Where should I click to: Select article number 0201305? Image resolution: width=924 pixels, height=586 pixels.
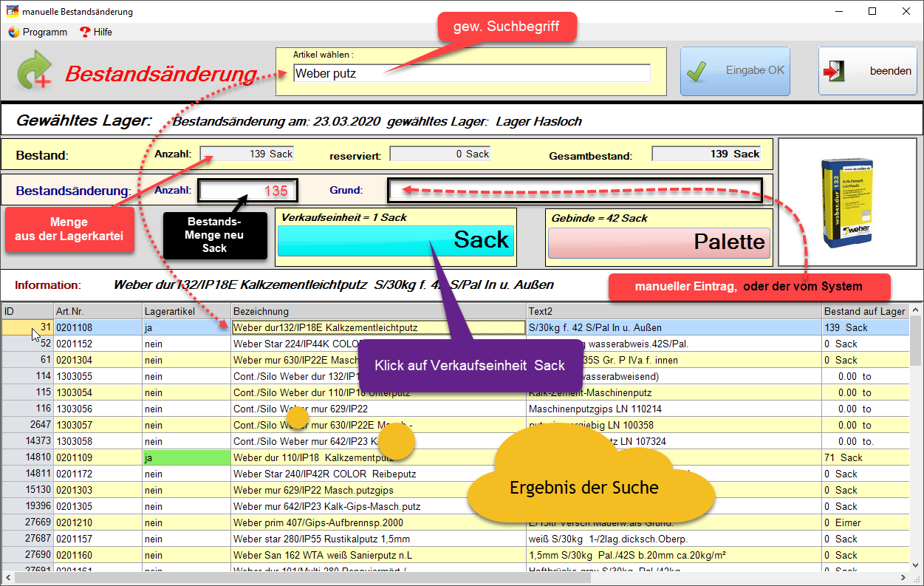coord(98,506)
